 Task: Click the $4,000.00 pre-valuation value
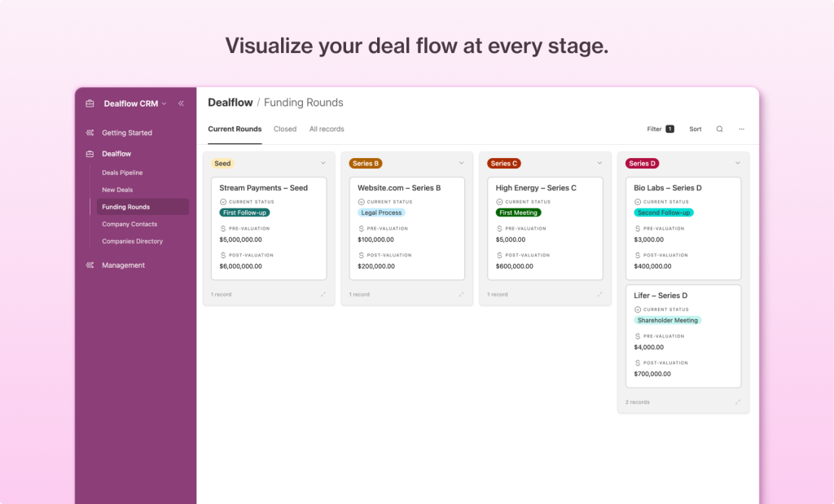[649, 347]
